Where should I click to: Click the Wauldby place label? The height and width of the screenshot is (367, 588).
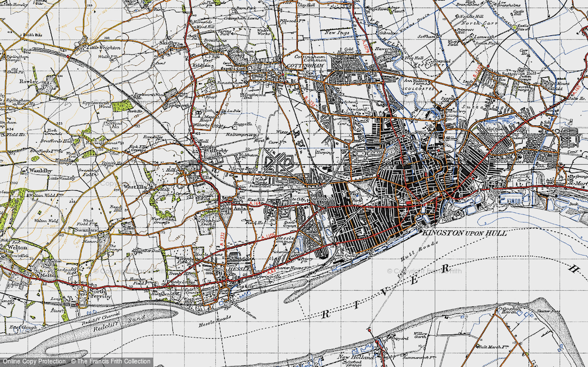point(40,171)
